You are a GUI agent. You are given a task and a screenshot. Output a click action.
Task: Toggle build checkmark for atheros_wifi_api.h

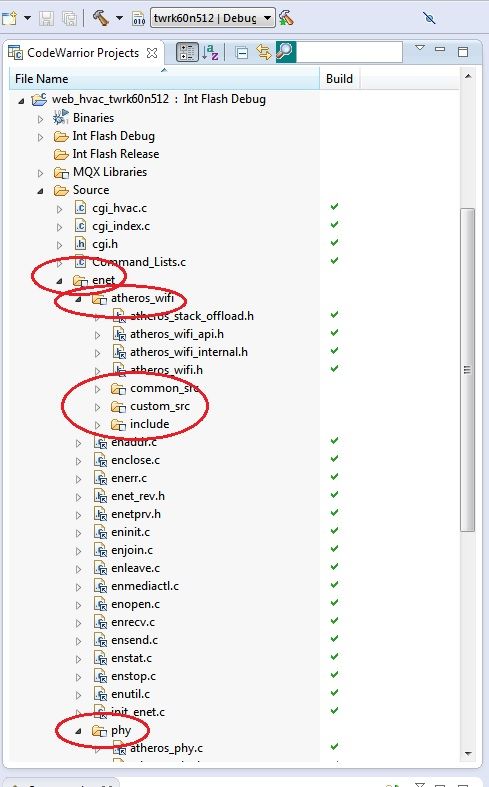(334, 332)
